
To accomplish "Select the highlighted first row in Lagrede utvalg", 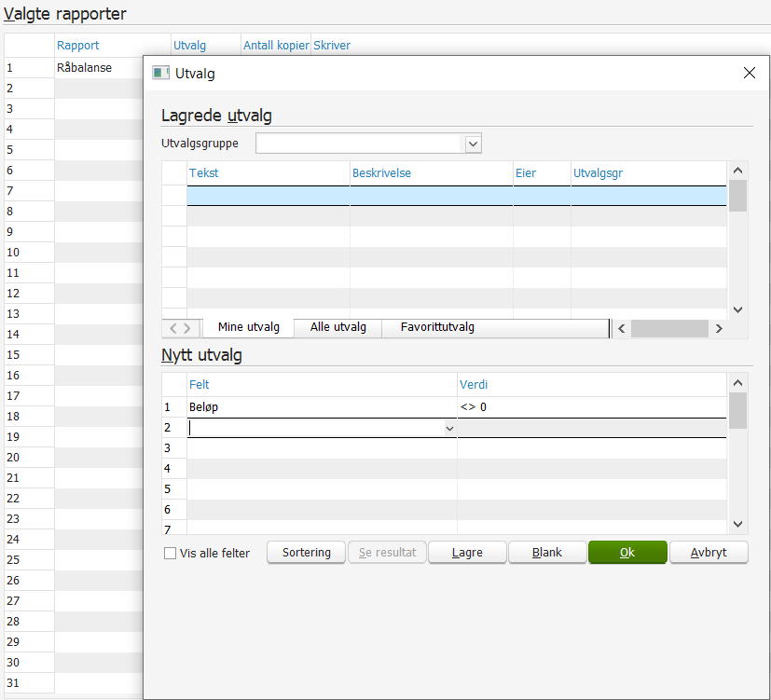I will (456, 196).
